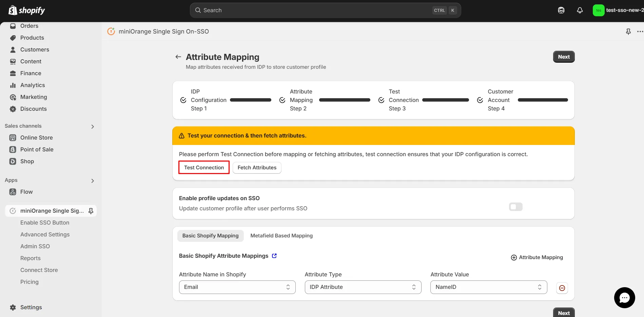This screenshot has width=644, height=317.
Task: Remove the Email mapping row with minus icon
Action: (x=562, y=288)
